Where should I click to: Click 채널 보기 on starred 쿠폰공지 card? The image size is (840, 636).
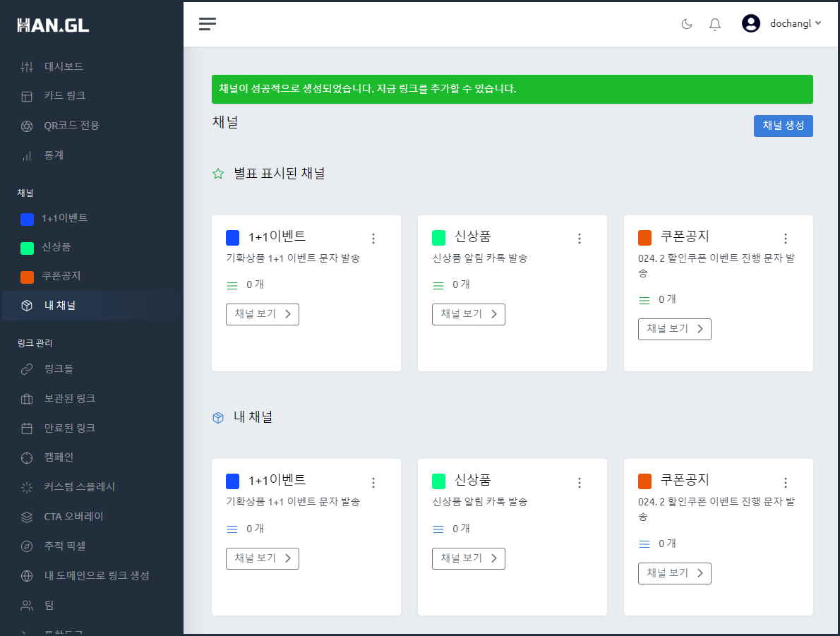coord(674,329)
